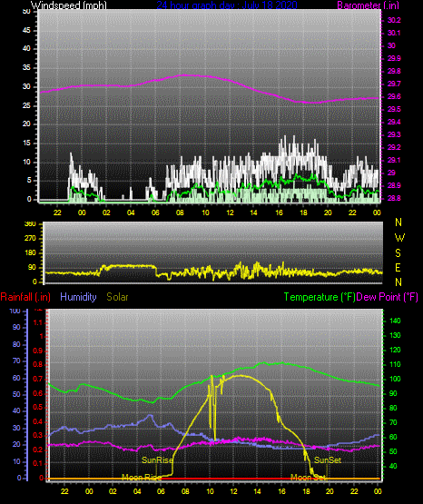
Task: Click the '110' temperature scale value
Action: [395, 364]
